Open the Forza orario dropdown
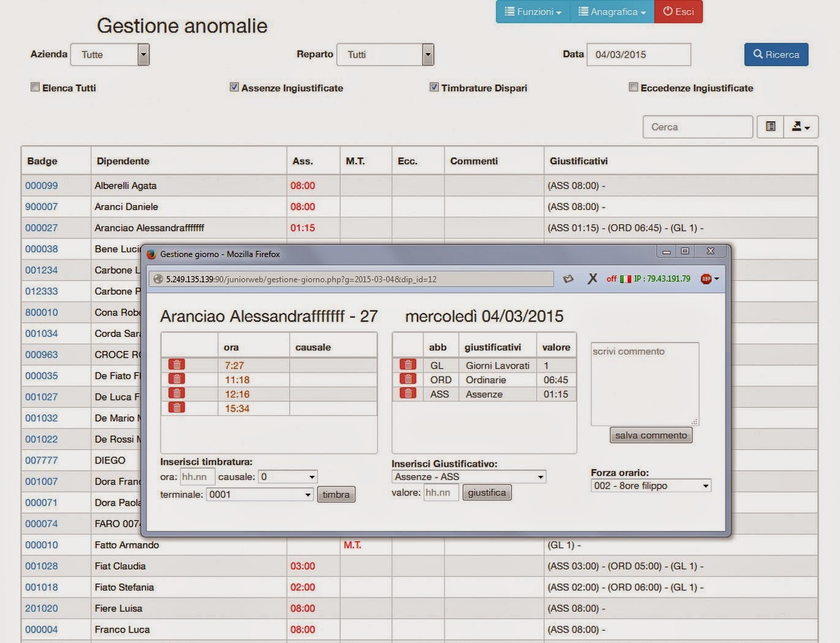The height and width of the screenshot is (643, 840). pyautogui.click(x=651, y=486)
